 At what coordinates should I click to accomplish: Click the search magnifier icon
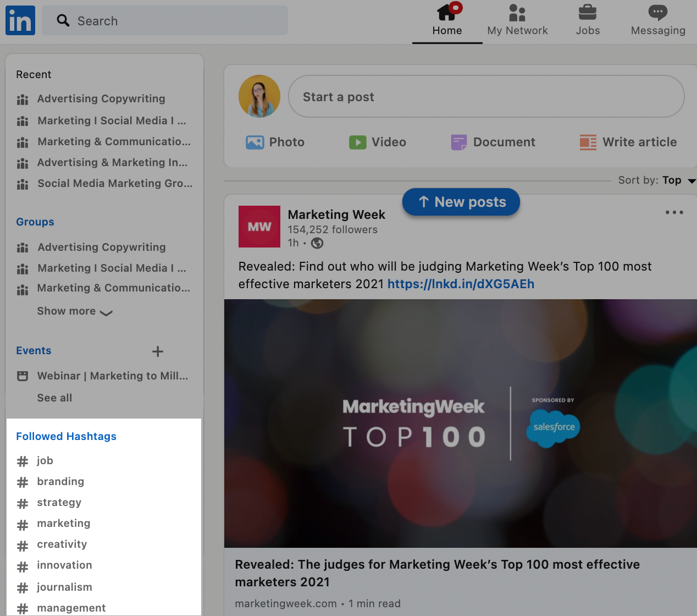(x=63, y=21)
